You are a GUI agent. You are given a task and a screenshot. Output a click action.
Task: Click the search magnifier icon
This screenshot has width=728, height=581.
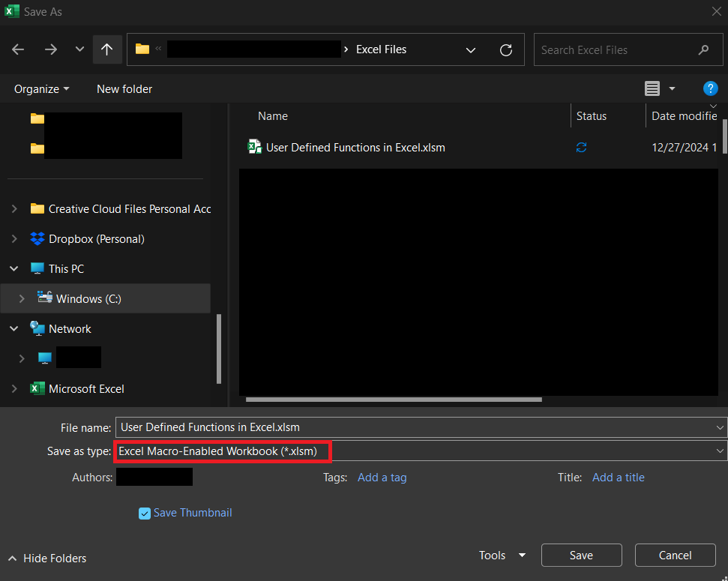(704, 49)
